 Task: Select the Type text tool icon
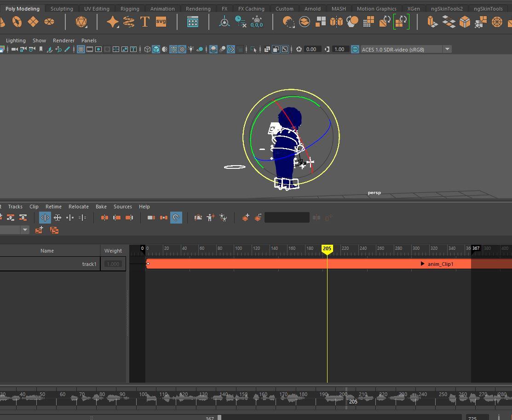144,22
